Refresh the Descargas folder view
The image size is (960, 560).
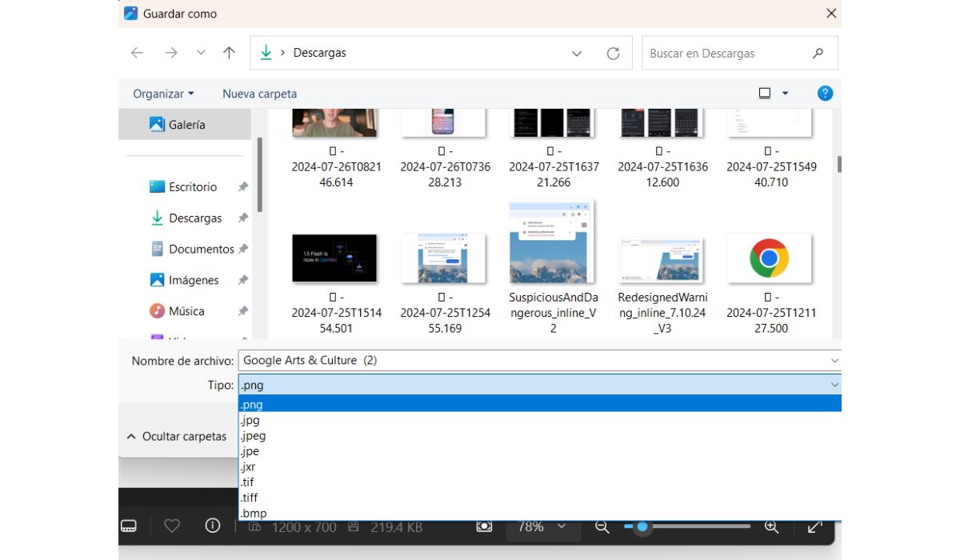(x=614, y=54)
